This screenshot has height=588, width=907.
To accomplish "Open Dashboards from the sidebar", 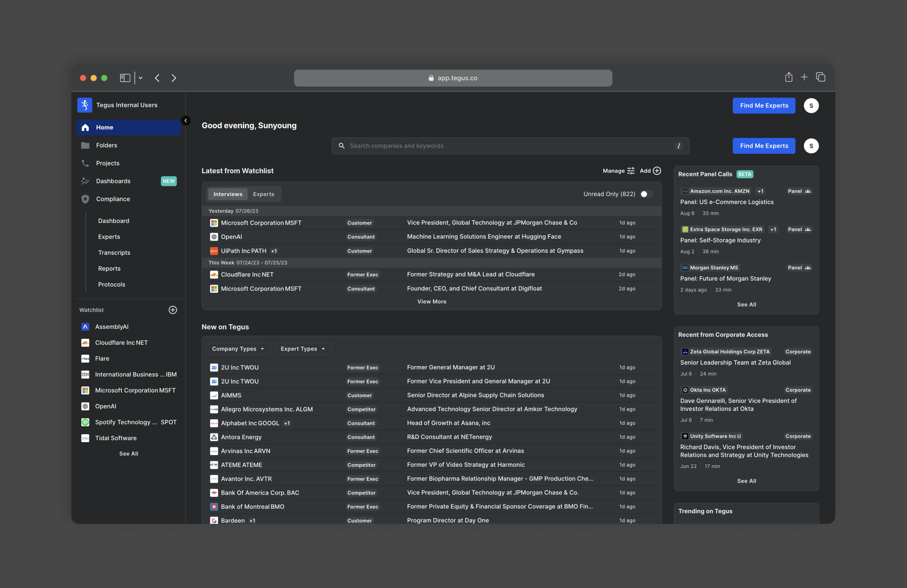I will [x=113, y=181].
